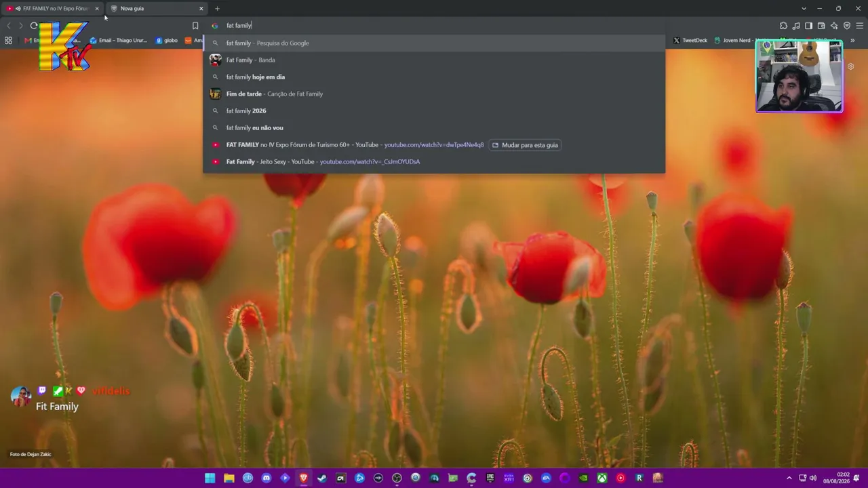Click 'Foto de Dejan Zakic' photo credit
The height and width of the screenshot is (488, 868).
[31, 455]
